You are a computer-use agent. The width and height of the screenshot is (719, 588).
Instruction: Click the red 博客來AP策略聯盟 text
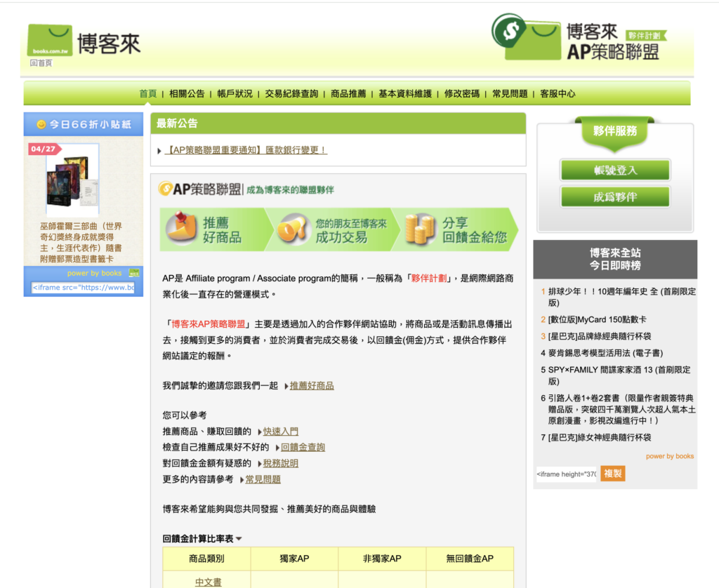[x=208, y=324]
